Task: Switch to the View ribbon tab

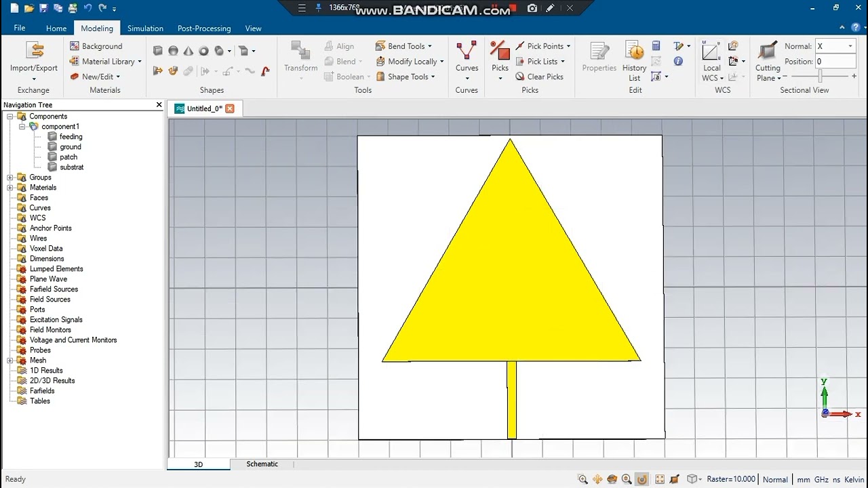Action: [x=253, y=28]
